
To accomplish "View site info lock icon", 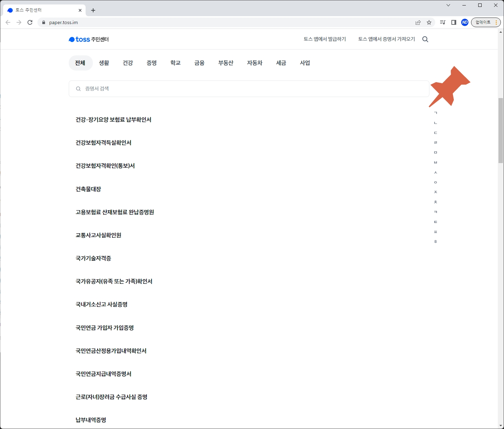I will [x=43, y=22].
